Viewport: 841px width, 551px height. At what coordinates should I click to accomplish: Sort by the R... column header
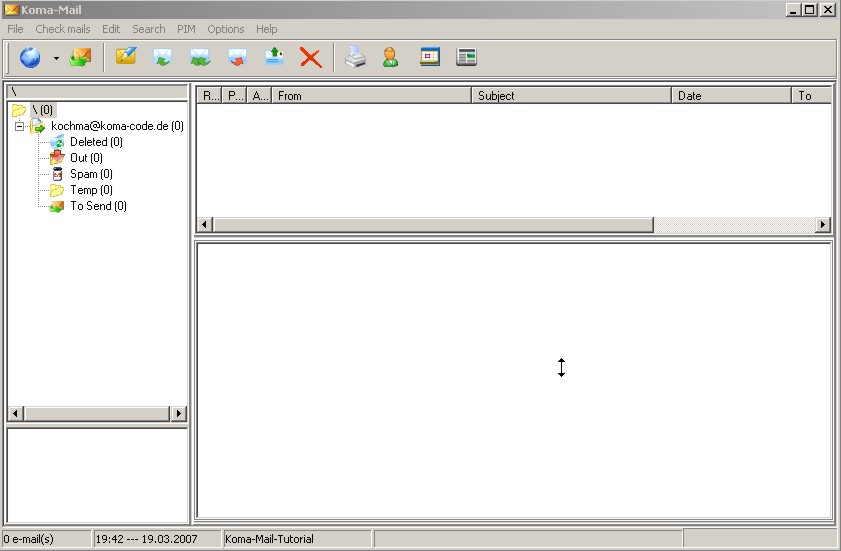pyautogui.click(x=210, y=95)
